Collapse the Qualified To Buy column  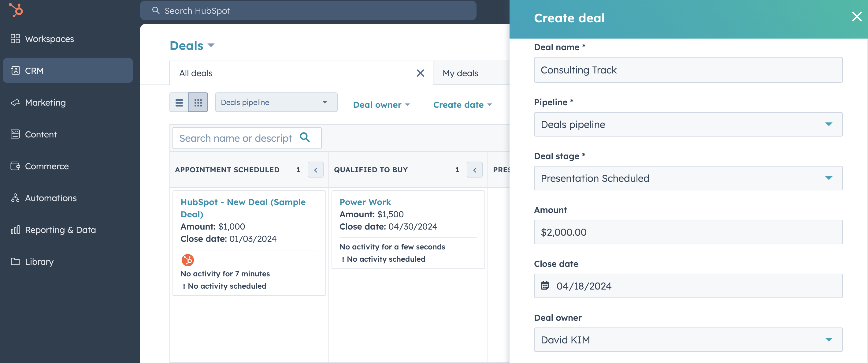474,170
